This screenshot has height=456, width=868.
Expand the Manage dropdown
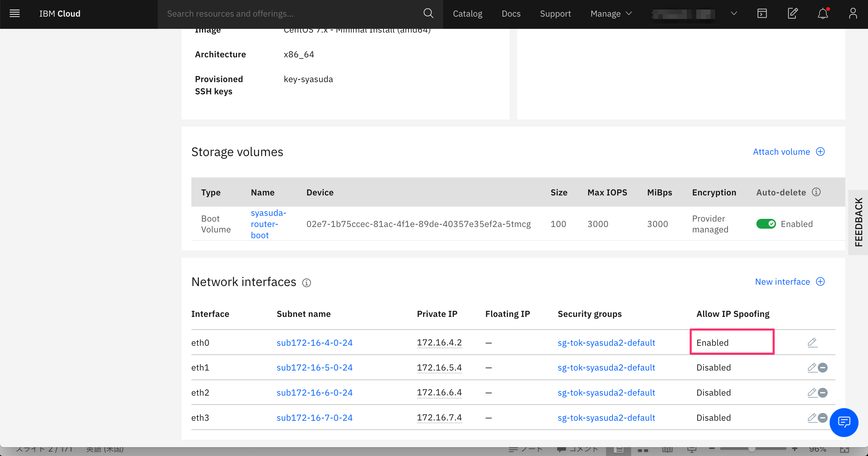click(x=611, y=14)
